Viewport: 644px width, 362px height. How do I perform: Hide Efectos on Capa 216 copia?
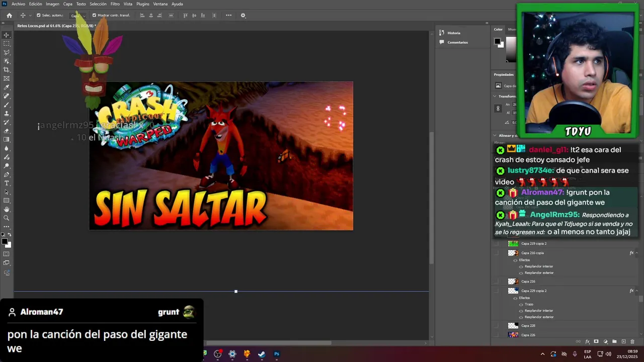pyautogui.click(x=515, y=260)
